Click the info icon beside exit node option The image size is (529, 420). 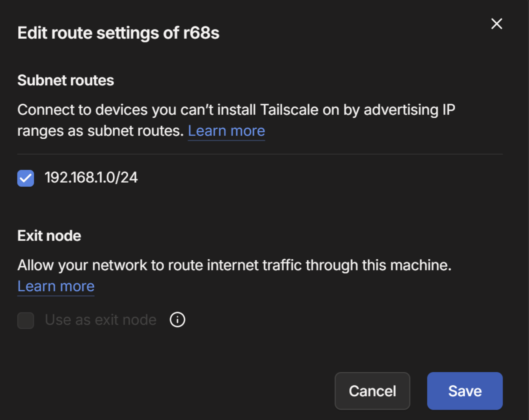pyautogui.click(x=177, y=319)
